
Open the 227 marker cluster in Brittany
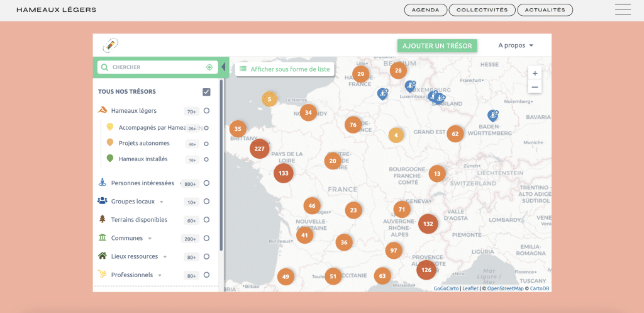[x=259, y=149]
